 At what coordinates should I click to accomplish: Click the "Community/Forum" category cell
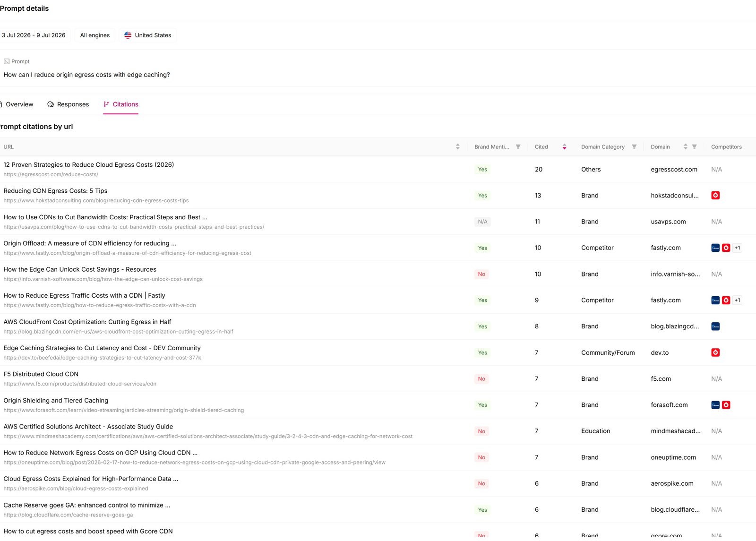tap(608, 353)
